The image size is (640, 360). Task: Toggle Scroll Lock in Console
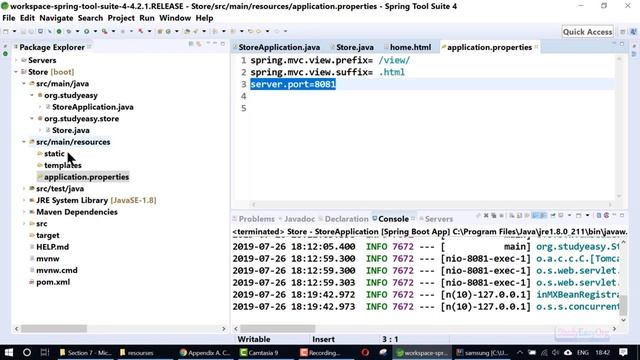520,216
